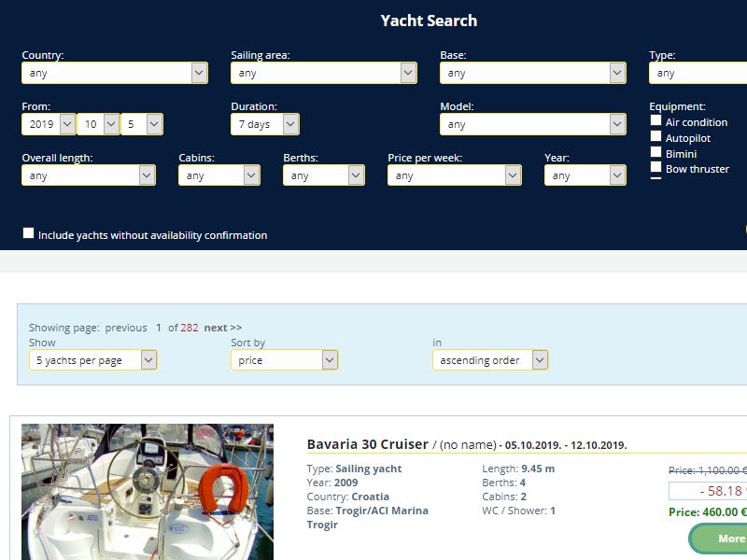Tick Include yachts without availability confirmation
The image size is (747, 560).
[x=29, y=232]
